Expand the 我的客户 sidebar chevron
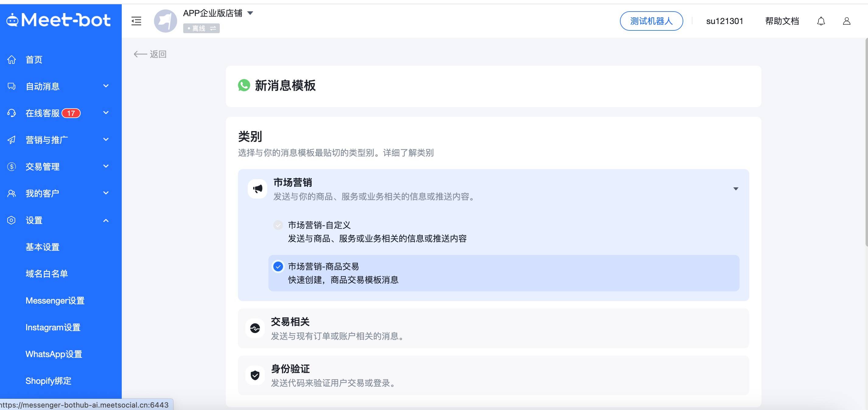Image resolution: width=868 pixels, height=410 pixels. click(106, 193)
